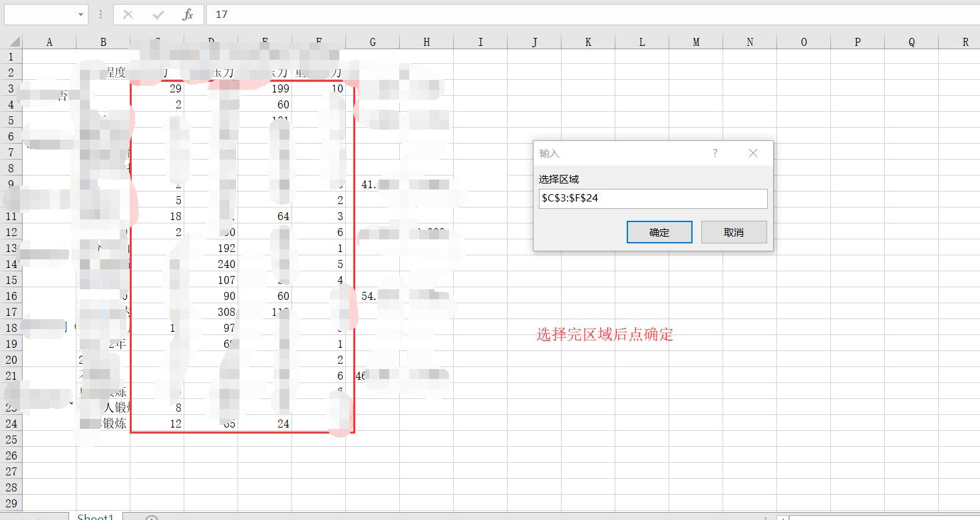Click the Insert Function fx icon
Screen dimensions: 980x520
point(188,14)
